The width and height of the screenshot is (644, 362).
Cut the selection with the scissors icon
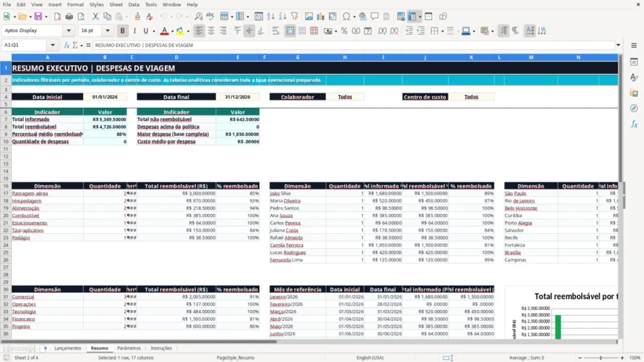pos(96,16)
